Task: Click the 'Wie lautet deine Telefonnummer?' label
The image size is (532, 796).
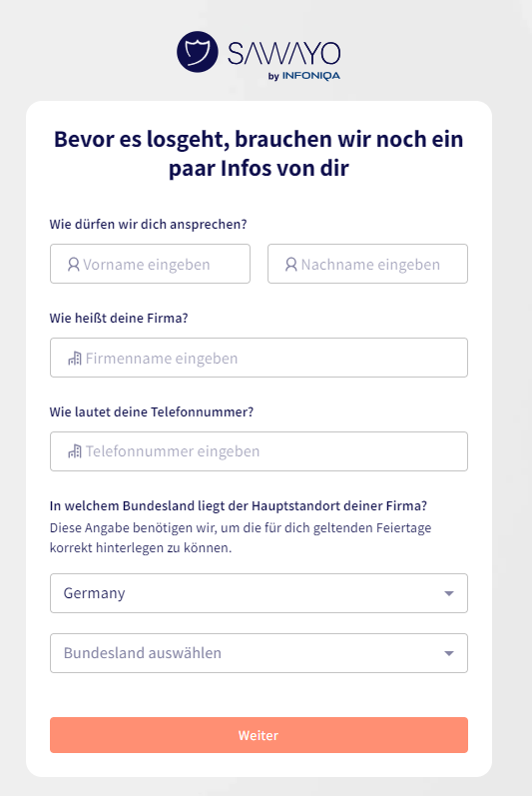Action: (x=152, y=411)
